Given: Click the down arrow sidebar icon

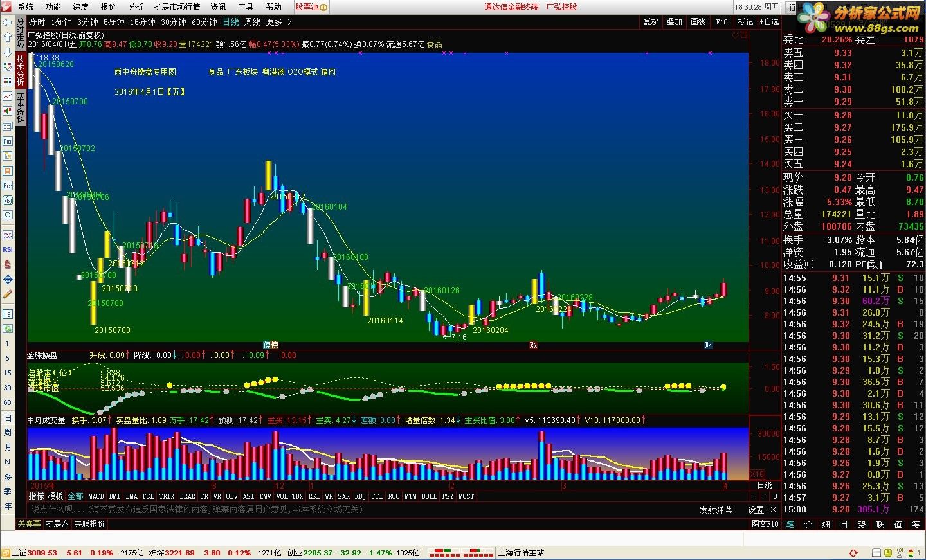Looking at the screenshot, I should [8, 52].
